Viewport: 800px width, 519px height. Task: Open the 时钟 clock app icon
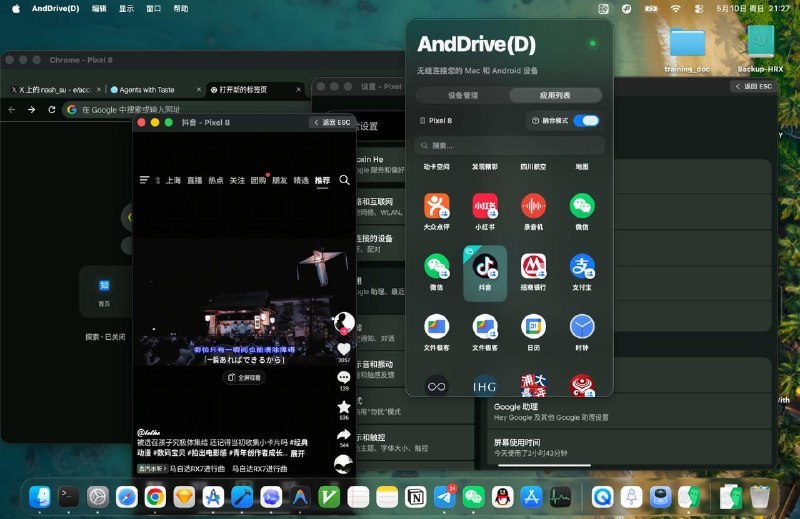tap(582, 327)
